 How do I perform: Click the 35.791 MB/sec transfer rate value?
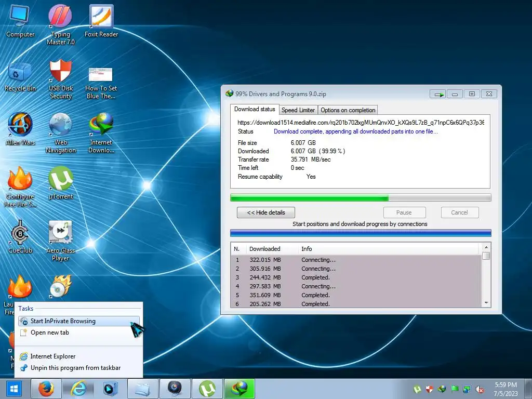(x=311, y=159)
